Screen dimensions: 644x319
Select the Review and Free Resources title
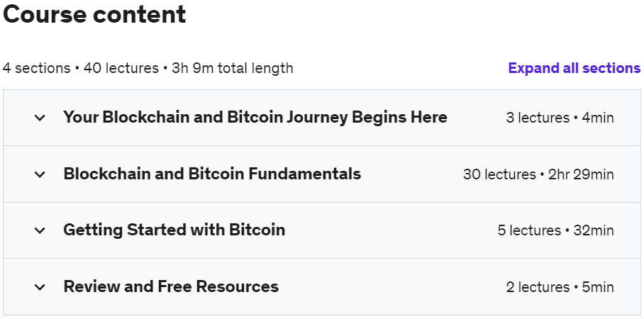click(x=171, y=287)
